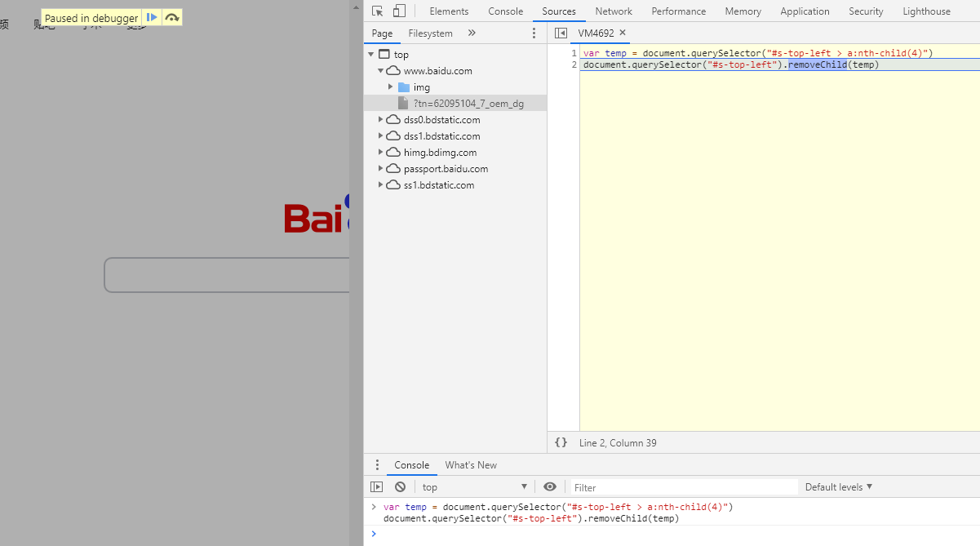This screenshot has height=546, width=980.
Task: Click the 'Line 2, Column 39' status text
Action: pos(618,443)
